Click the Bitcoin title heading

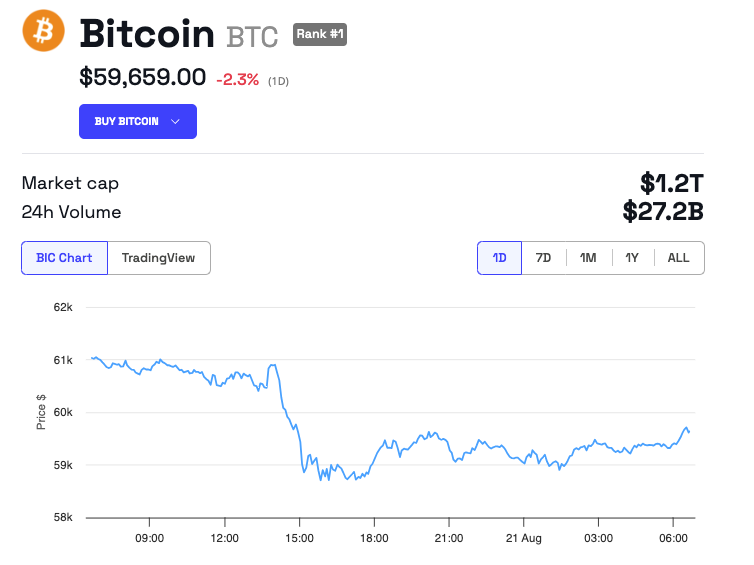pyautogui.click(x=147, y=34)
